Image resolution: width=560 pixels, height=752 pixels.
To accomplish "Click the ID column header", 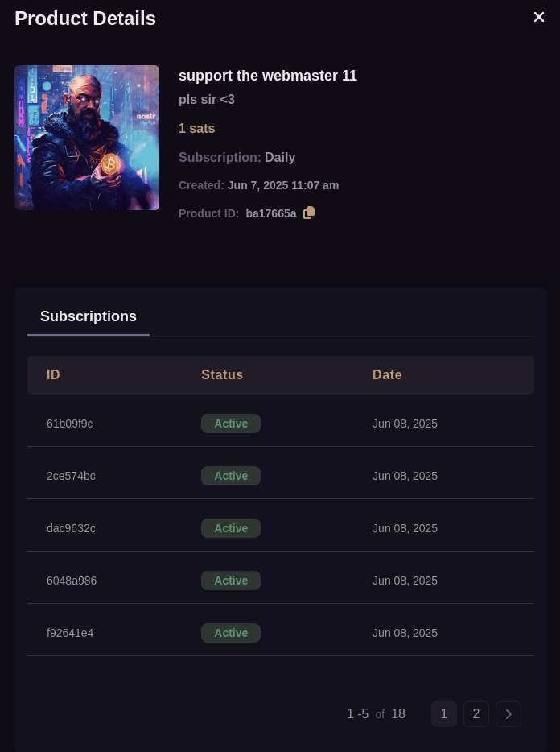I will pyautogui.click(x=53, y=374).
